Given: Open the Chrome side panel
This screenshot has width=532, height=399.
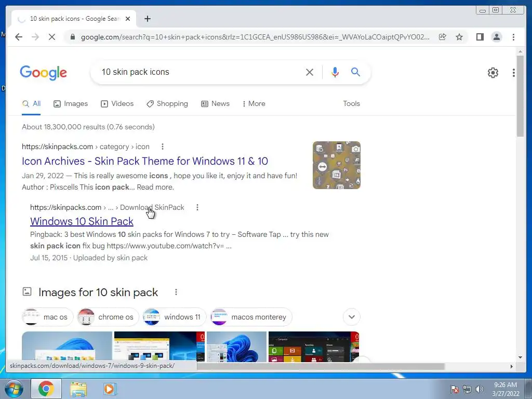Looking at the screenshot, I should (x=480, y=37).
